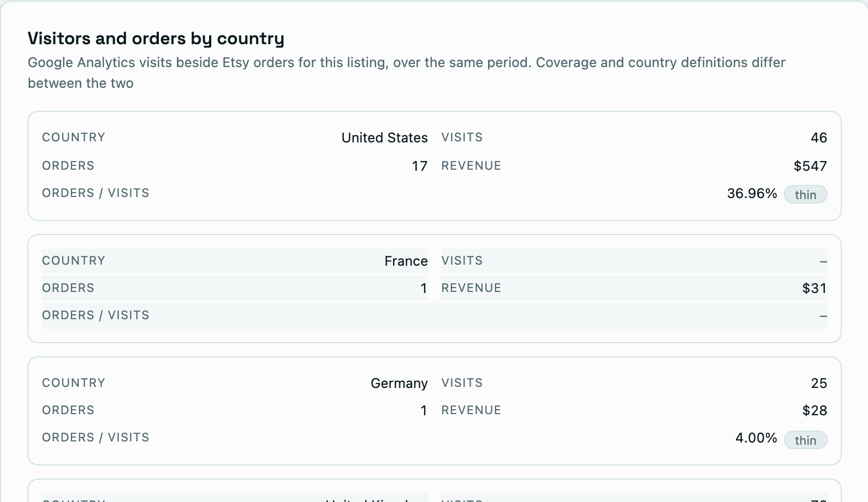Screen dimensions: 868x502
Task: Click the ORDERS label in the France card
Action: (68, 288)
